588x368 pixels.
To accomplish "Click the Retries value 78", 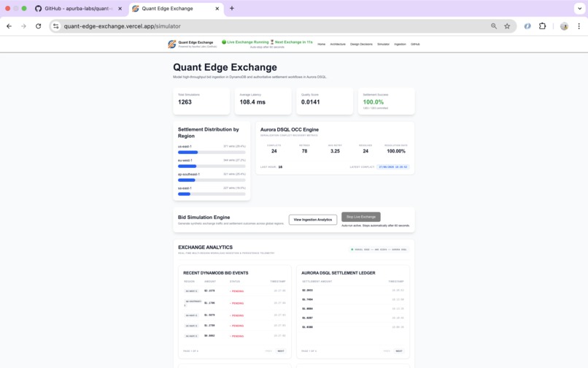I will point(304,151).
